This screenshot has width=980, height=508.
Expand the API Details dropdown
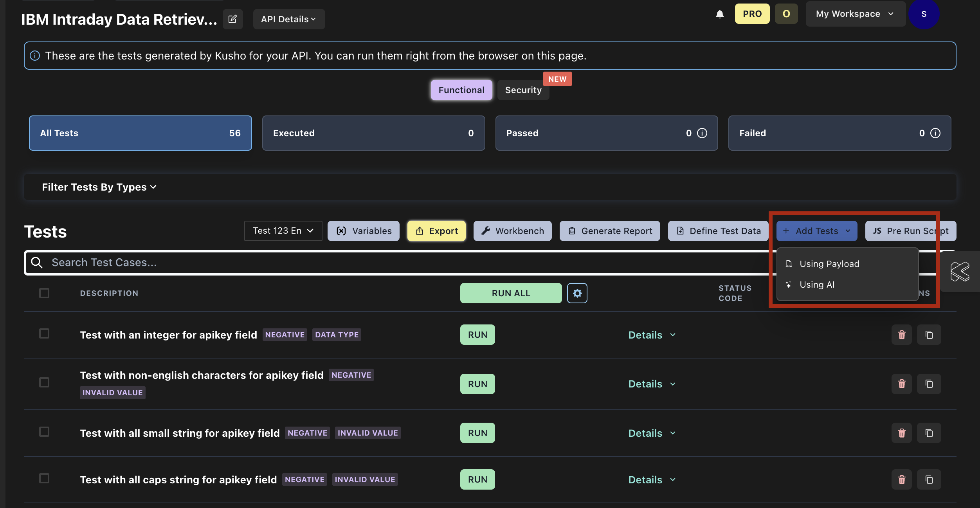tap(289, 19)
